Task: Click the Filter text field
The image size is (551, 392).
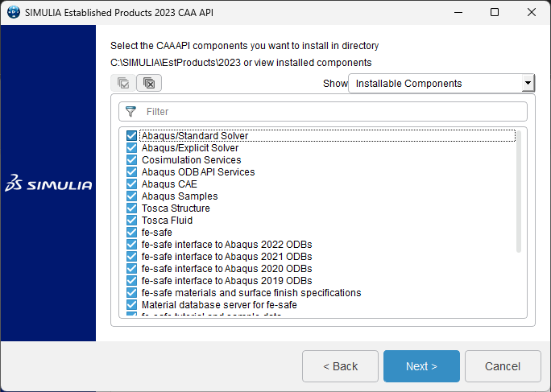Action: click(322, 112)
